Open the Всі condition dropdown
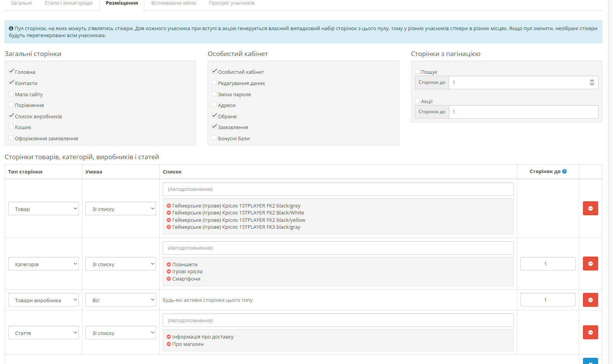 (121, 300)
